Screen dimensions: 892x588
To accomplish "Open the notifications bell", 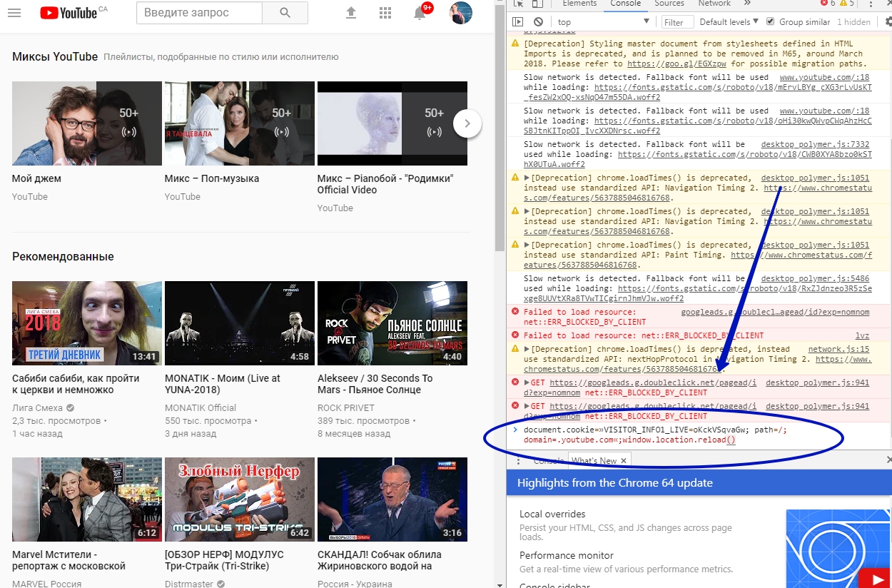I will (420, 13).
